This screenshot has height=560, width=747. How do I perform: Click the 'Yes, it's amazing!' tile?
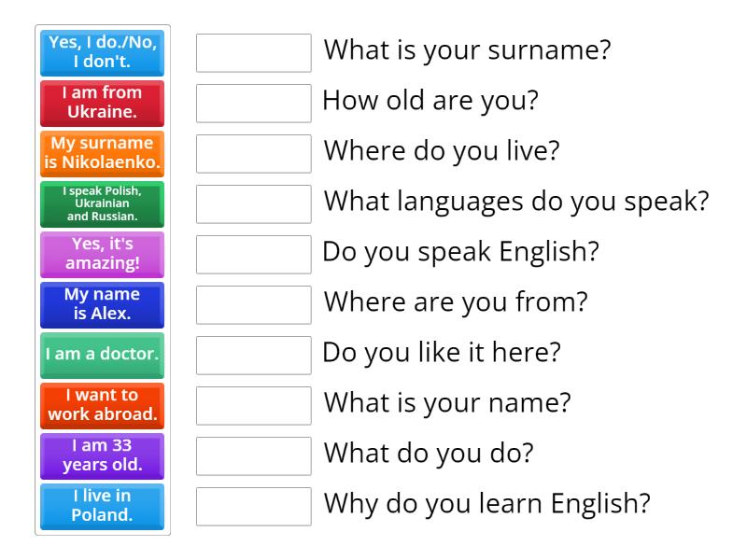(x=103, y=255)
